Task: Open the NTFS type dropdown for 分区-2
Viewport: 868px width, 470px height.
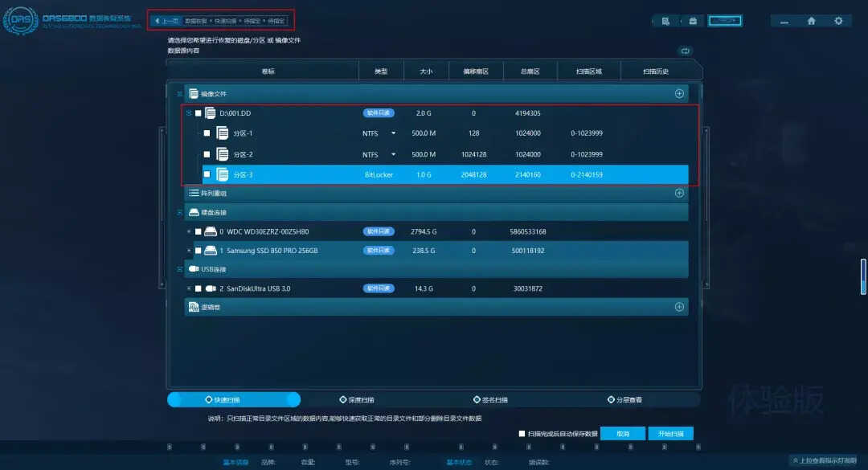Action: tap(393, 154)
